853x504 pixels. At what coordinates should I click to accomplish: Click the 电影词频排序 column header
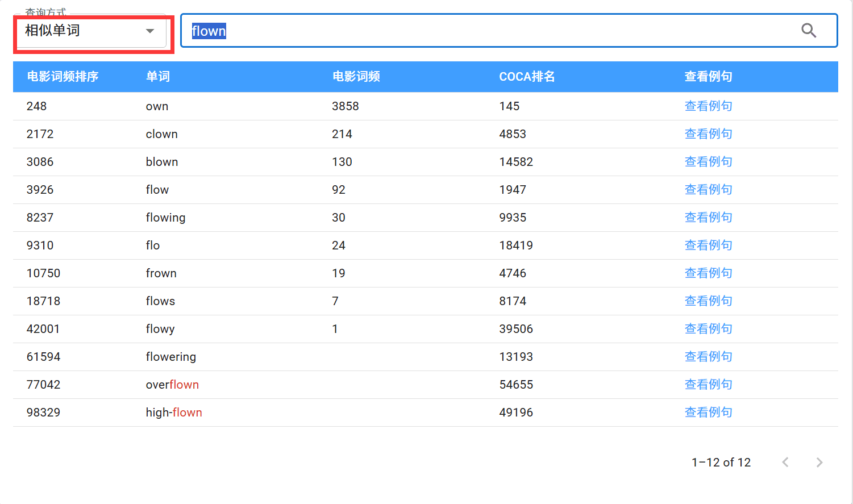coord(63,77)
